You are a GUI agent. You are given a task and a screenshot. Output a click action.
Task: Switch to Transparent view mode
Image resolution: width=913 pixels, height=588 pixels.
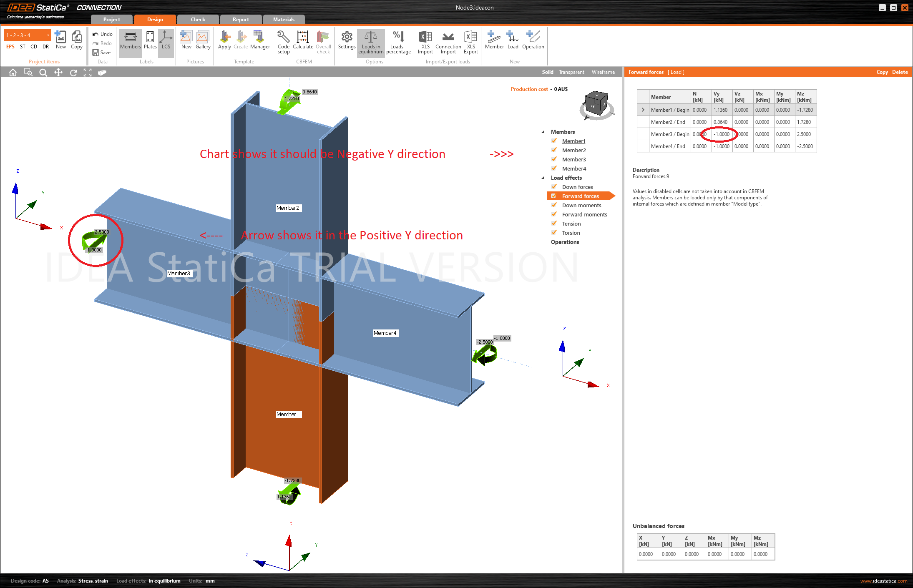[x=571, y=72]
